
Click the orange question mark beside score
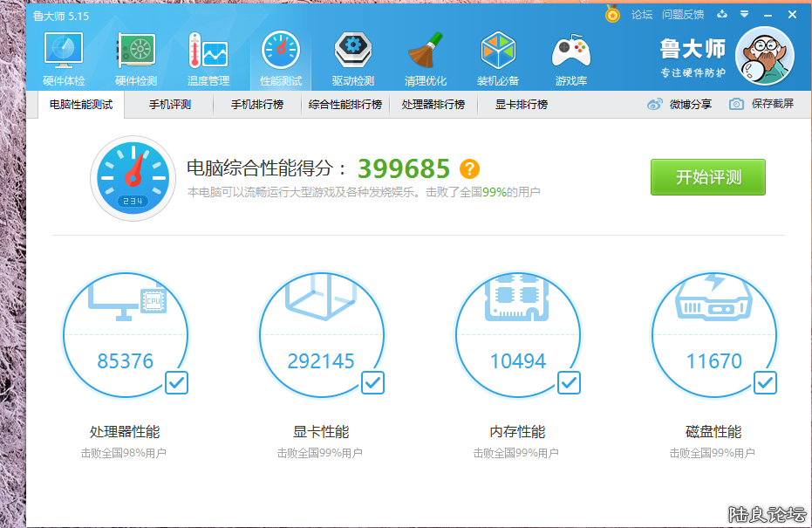pos(470,168)
